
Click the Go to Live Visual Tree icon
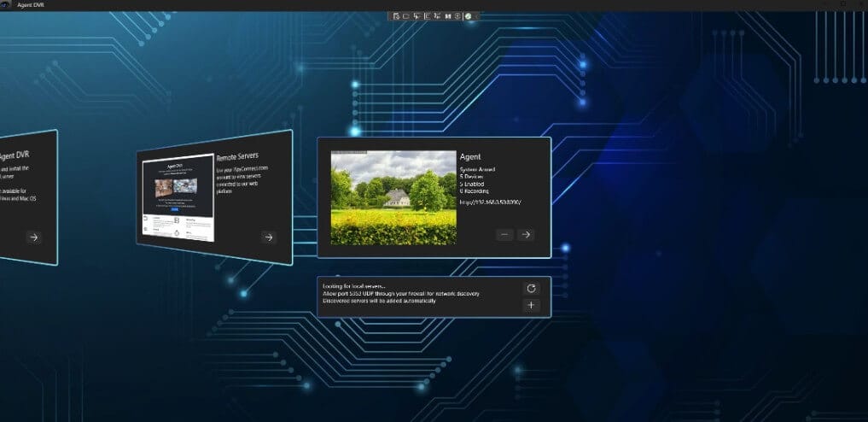pyautogui.click(x=395, y=15)
